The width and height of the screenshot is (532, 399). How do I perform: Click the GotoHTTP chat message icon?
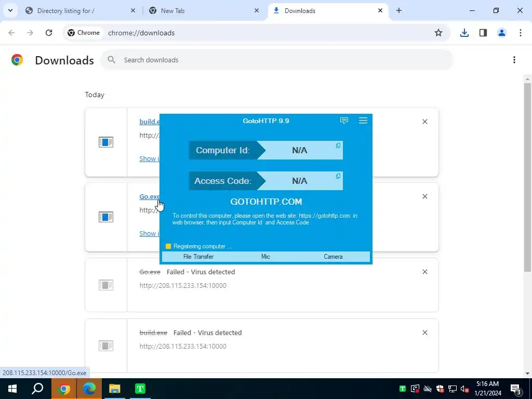tap(344, 121)
